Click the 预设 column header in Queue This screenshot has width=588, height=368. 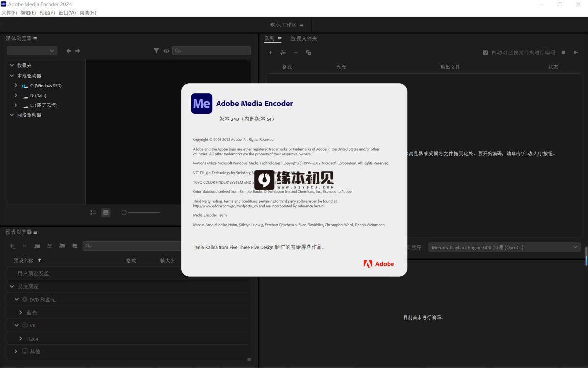click(x=342, y=67)
